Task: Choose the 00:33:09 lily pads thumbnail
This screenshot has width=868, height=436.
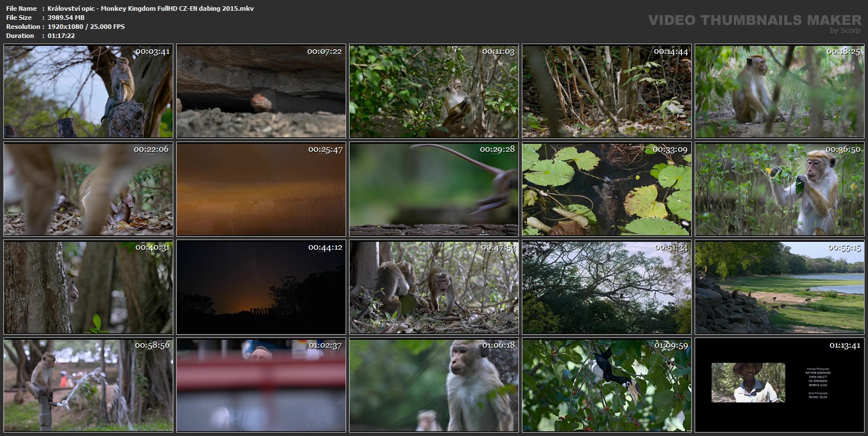Action: pyautogui.click(x=606, y=189)
